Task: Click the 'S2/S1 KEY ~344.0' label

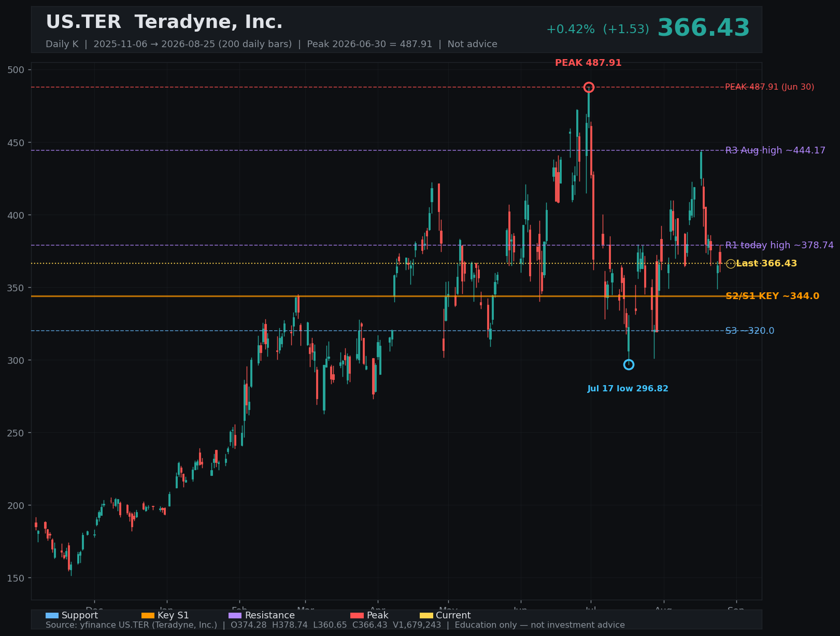Action: click(x=772, y=296)
